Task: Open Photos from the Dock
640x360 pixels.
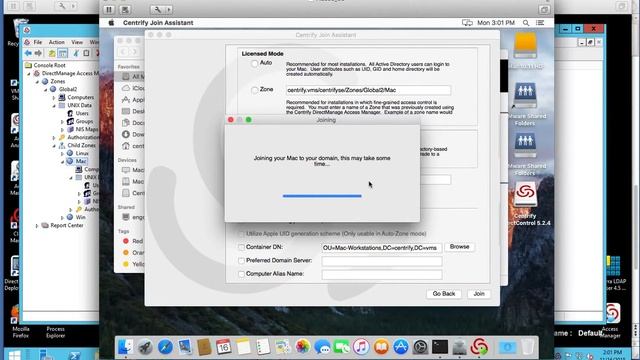Action: click(x=302, y=347)
